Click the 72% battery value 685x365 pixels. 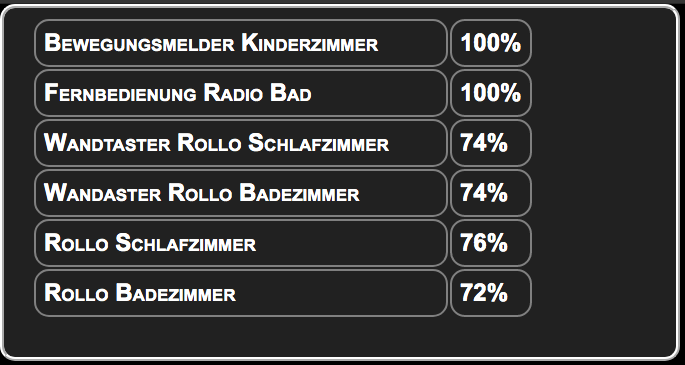pos(491,293)
